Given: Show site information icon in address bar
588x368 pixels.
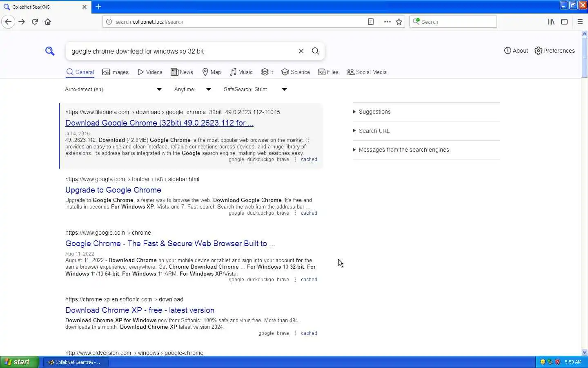Looking at the screenshot, I should (109, 22).
